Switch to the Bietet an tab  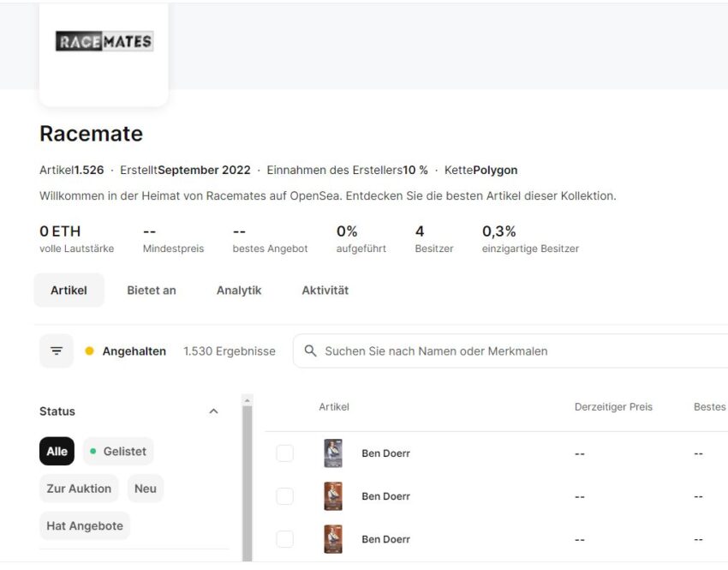coord(152,291)
